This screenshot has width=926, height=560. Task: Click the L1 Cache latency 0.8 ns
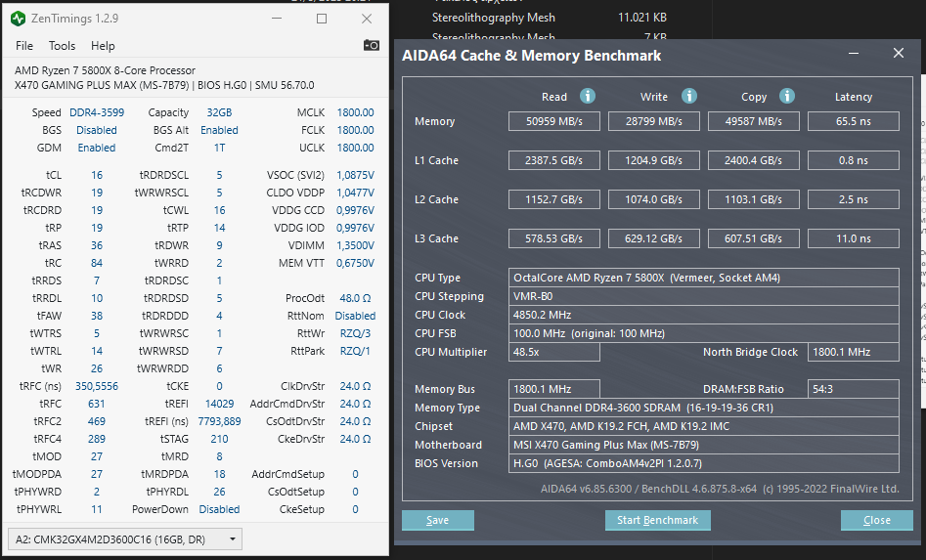pyautogui.click(x=854, y=160)
